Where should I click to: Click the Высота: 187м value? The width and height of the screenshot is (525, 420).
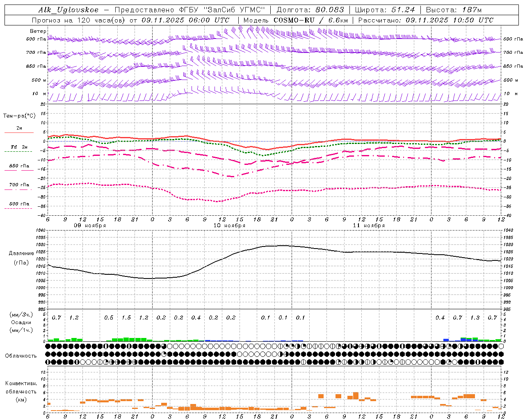coord(454,10)
